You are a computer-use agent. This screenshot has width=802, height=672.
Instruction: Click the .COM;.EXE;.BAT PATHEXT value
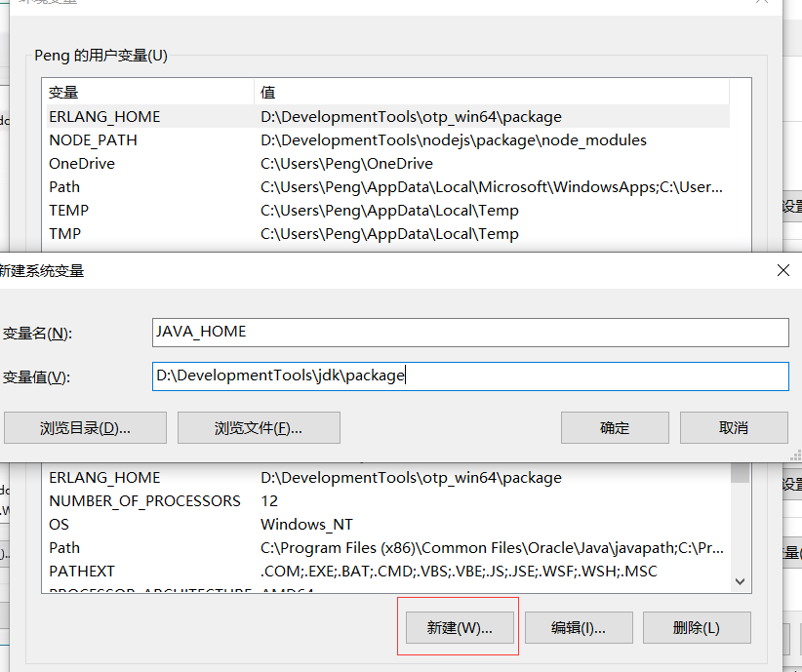tap(459, 572)
